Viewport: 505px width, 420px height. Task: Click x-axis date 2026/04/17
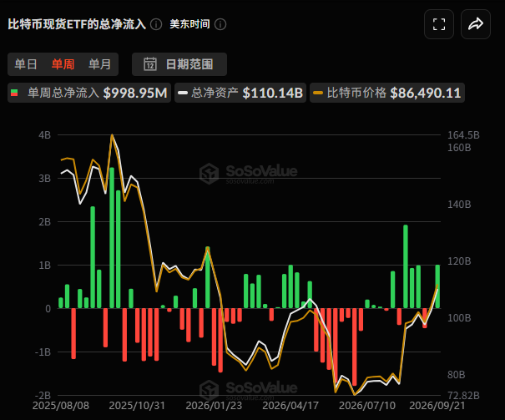pos(290,406)
